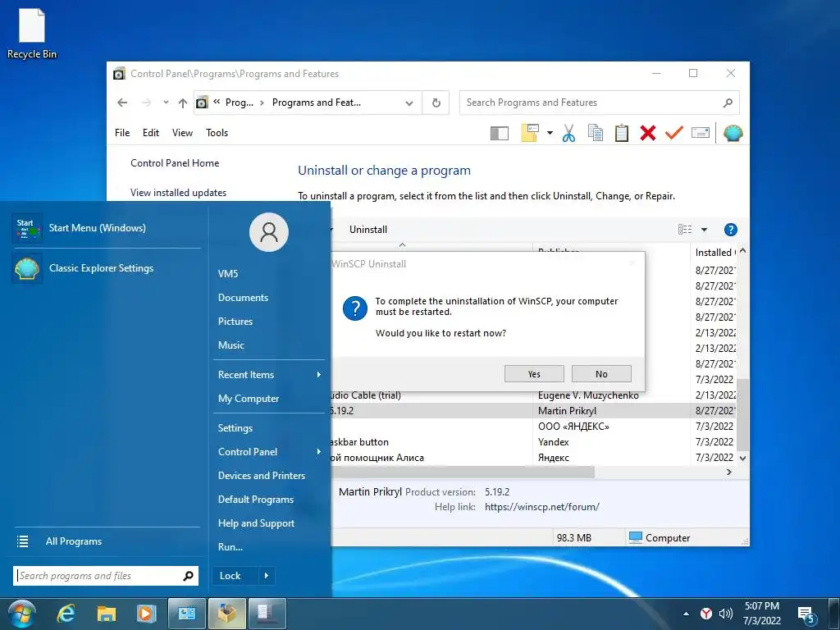
Task: Click the Installed On column header
Action: (714, 252)
